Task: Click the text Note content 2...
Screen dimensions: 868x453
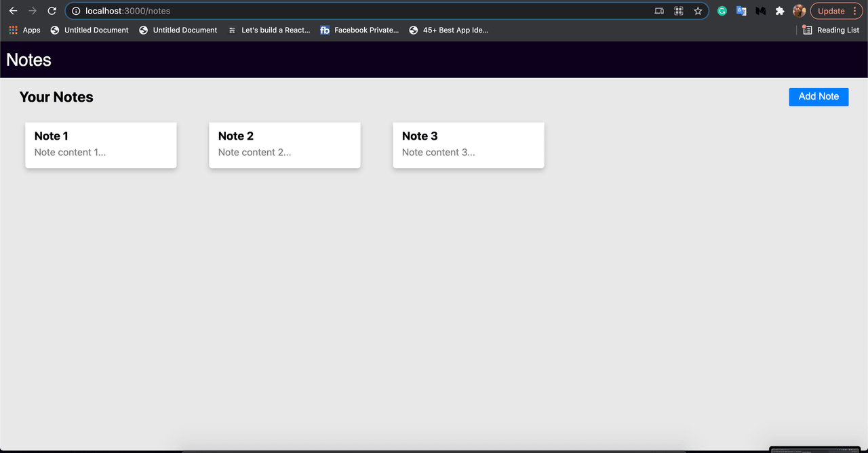Action: (x=254, y=152)
